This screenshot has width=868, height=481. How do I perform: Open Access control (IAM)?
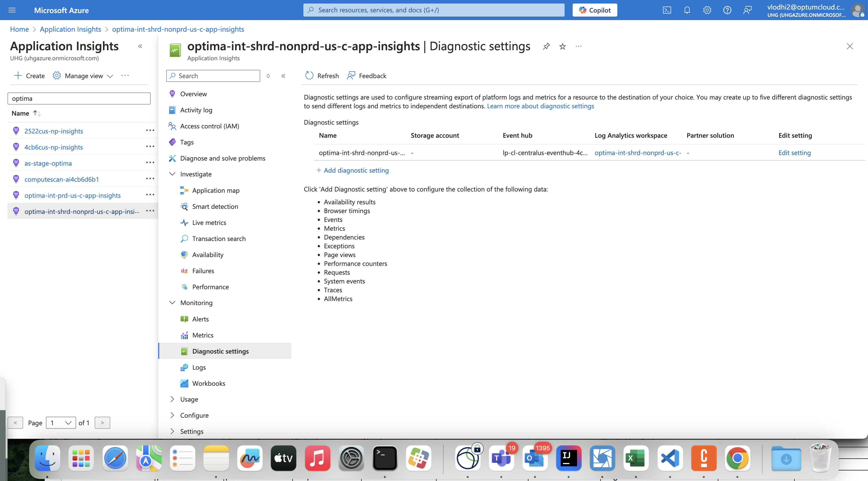209,126
